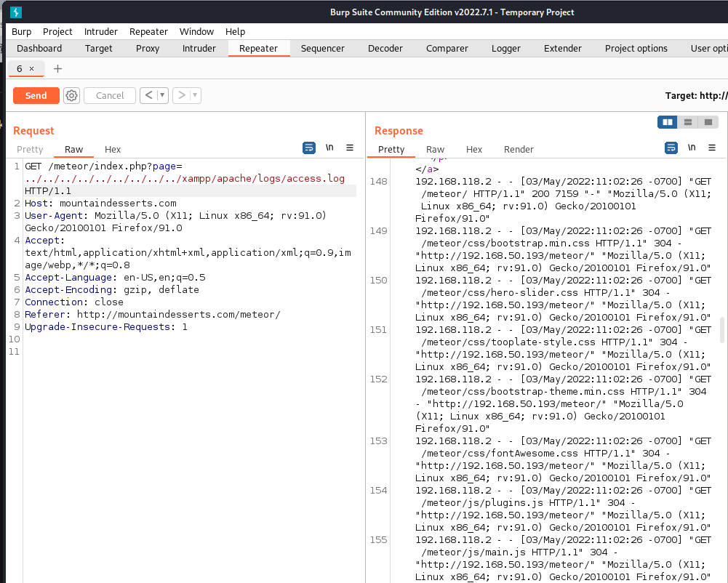Click the Host: mountaindesserts.com header line
The width and height of the screenshot is (728, 583).
coord(101,204)
